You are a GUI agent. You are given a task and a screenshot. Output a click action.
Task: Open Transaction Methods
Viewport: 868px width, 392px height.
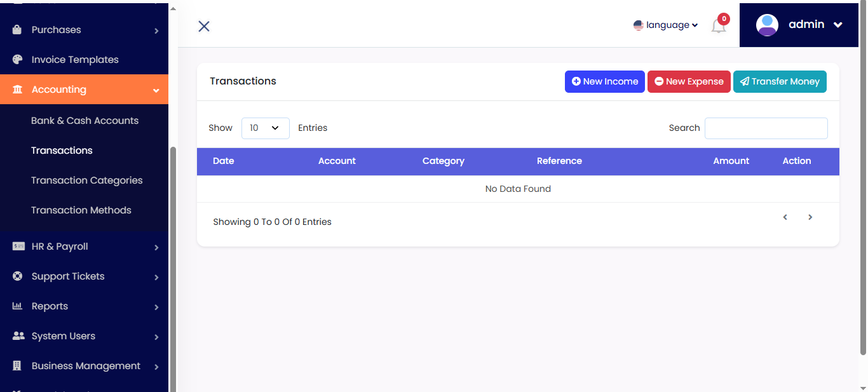(x=81, y=210)
